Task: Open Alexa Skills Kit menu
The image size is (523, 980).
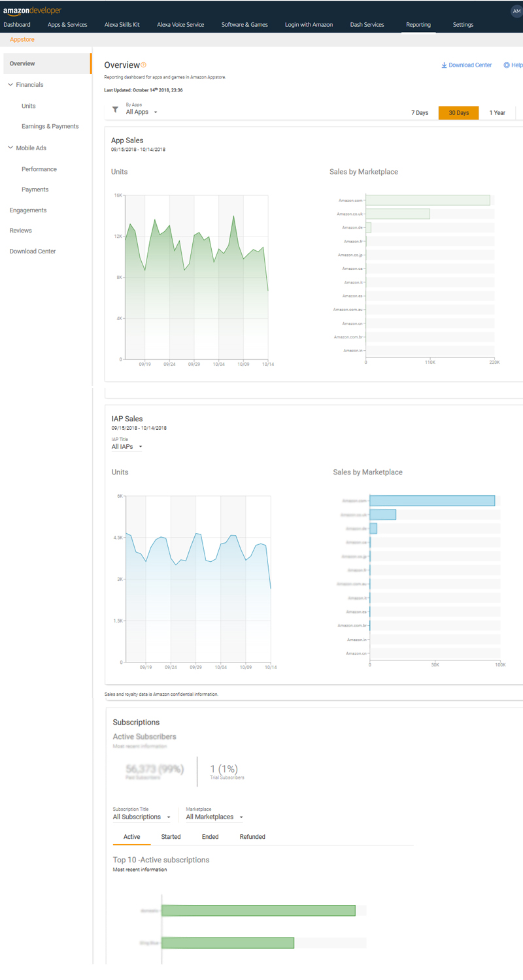Action: tap(122, 25)
